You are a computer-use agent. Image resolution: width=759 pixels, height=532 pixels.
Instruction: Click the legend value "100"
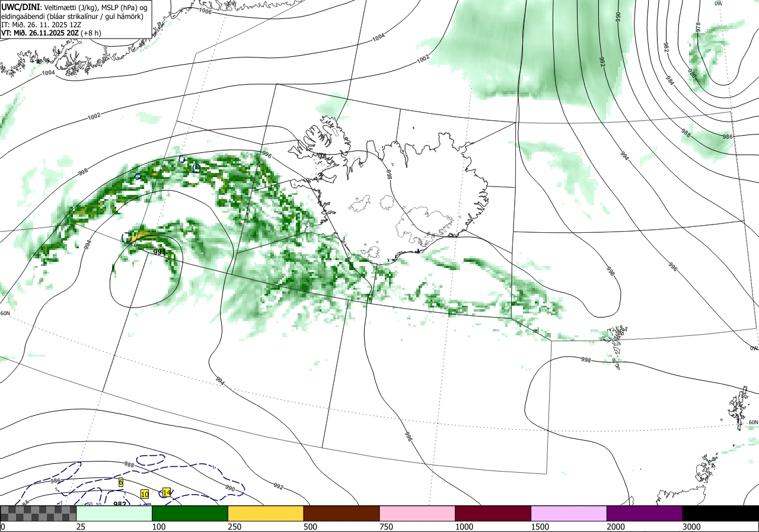coord(158,526)
